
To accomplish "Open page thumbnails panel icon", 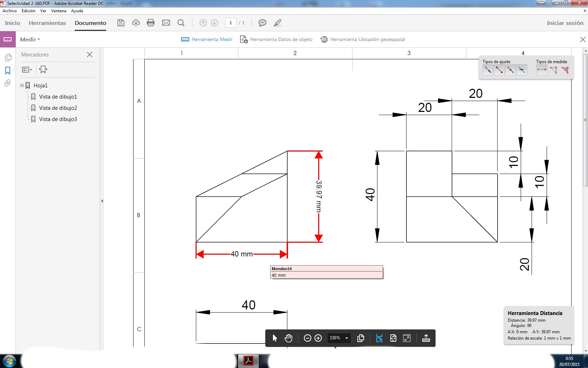I will click(8, 57).
